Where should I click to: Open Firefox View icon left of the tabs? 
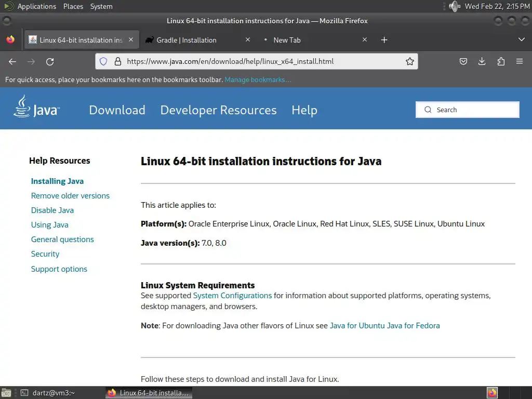pyautogui.click(x=10, y=39)
